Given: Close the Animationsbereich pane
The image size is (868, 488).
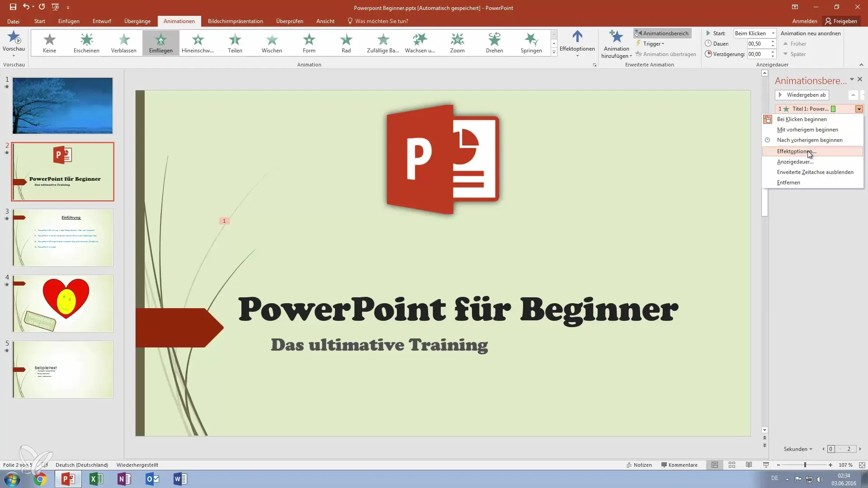Looking at the screenshot, I should [x=860, y=79].
